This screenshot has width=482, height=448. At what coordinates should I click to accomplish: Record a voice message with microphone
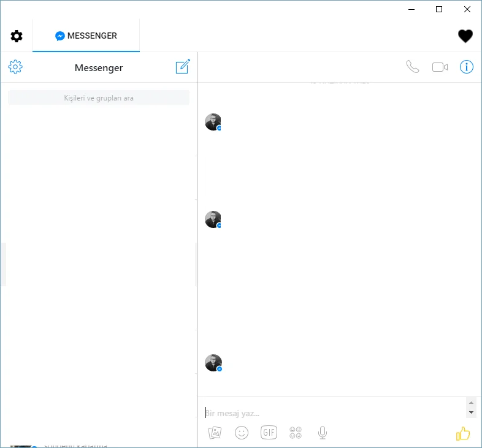pos(323,433)
